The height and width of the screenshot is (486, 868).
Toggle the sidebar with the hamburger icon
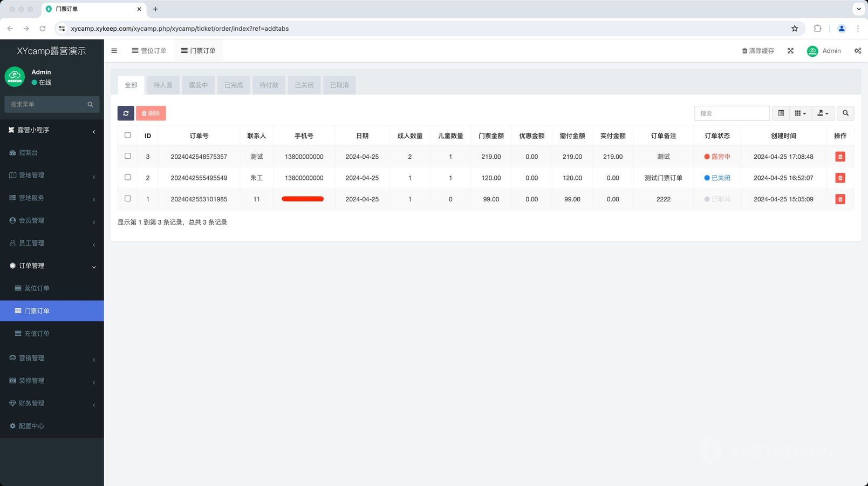pyautogui.click(x=114, y=51)
